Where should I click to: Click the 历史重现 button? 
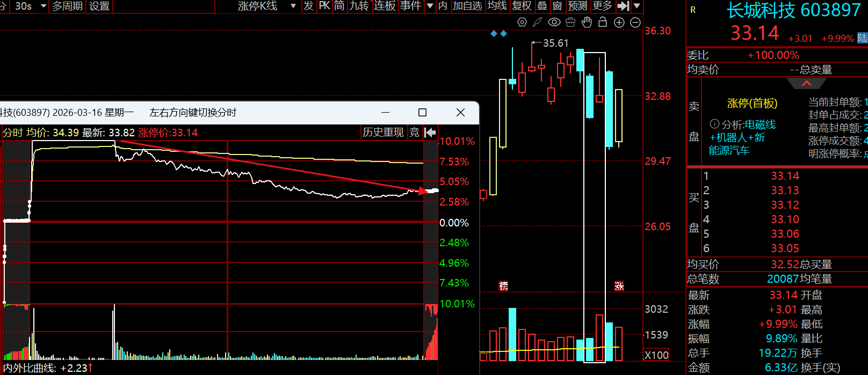[383, 133]
